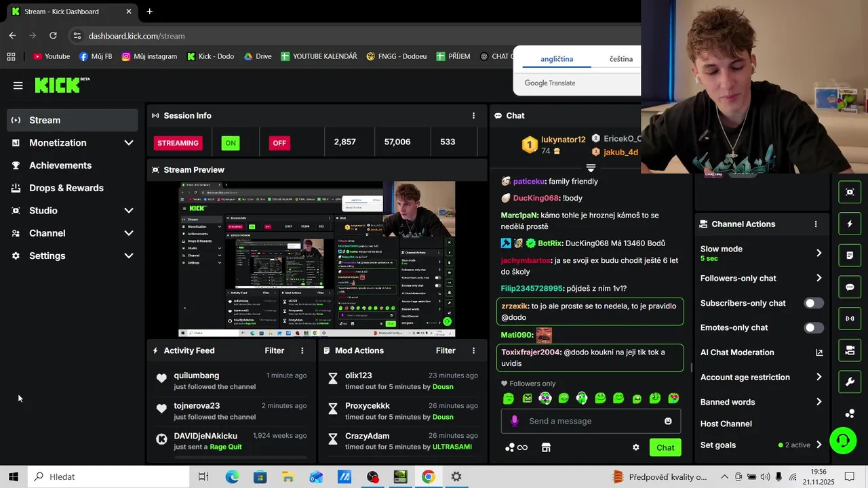Image resolution: width=868 pixels, height=488 pixels.
Task: Open AI Chat Moderation external link icon
Action: 819,352
